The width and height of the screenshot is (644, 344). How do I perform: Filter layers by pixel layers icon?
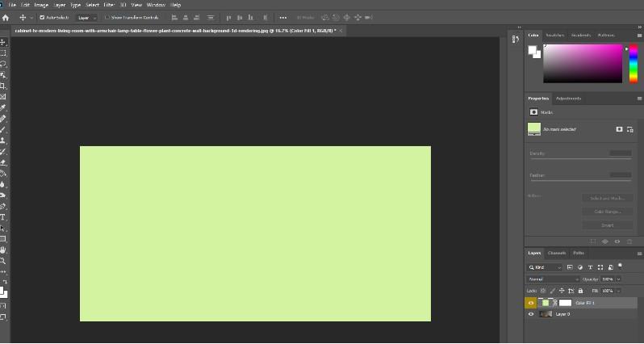570,267
